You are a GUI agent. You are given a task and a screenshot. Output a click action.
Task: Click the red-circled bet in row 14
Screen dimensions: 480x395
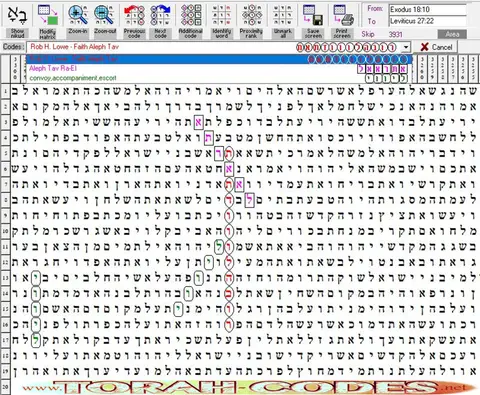point(229,293)
